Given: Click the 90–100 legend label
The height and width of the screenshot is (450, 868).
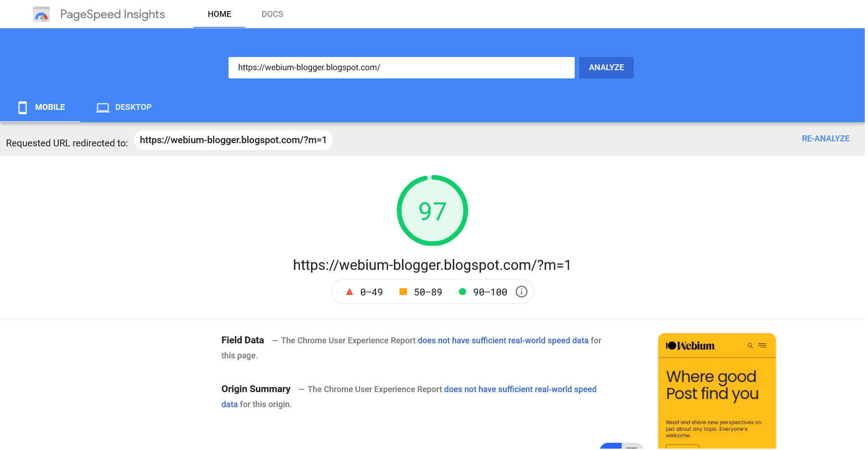Looking at the screenshot, I should click(490, 292).
